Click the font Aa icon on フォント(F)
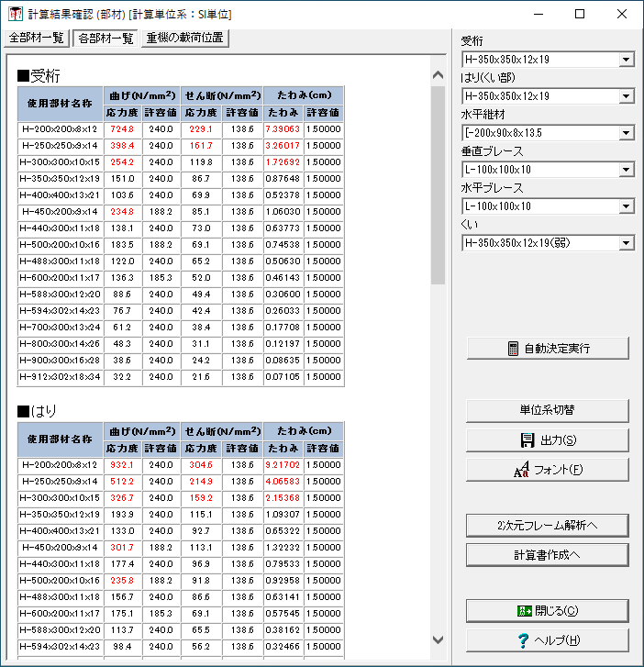Image resolution: width=644 pixels, height=667 pixels. (521, 470)
